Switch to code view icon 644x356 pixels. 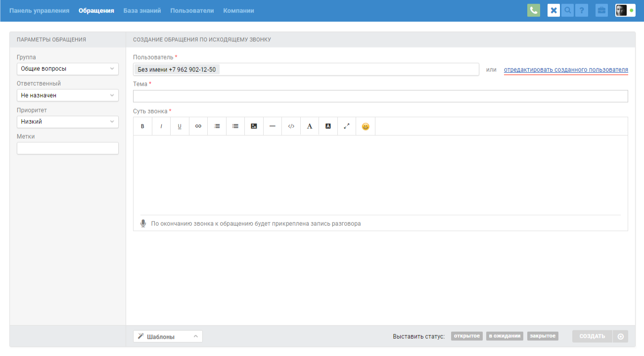[291, 126]
